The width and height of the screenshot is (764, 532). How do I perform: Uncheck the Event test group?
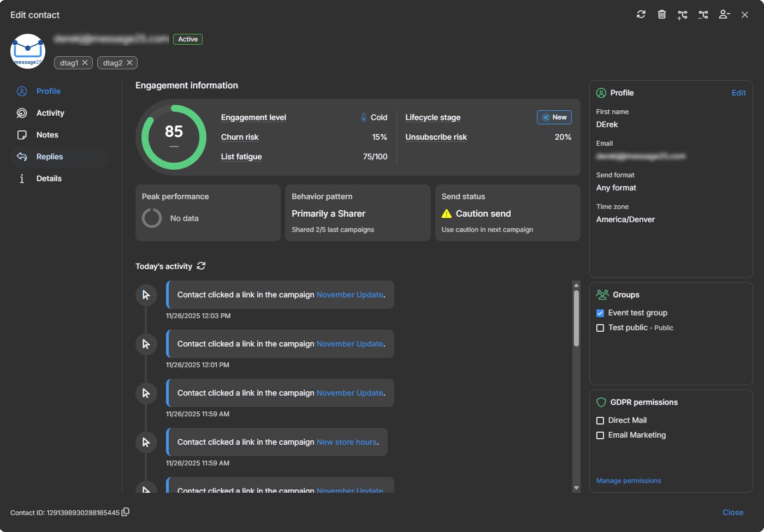point(600,313)
